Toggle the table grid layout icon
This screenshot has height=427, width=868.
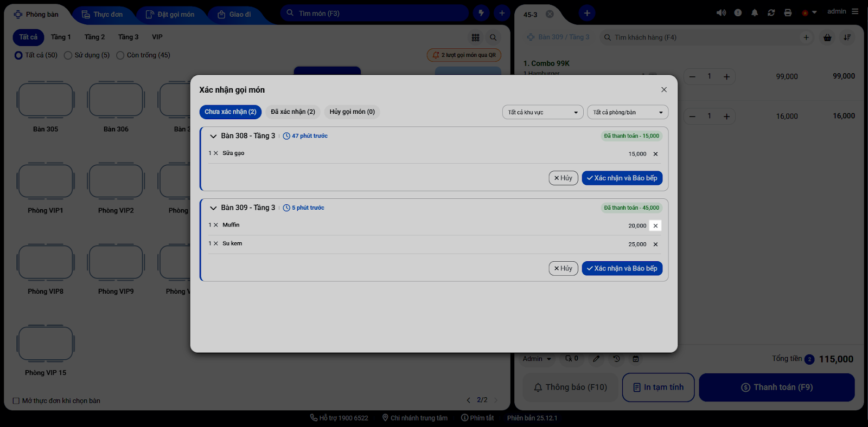coord(476,37)
